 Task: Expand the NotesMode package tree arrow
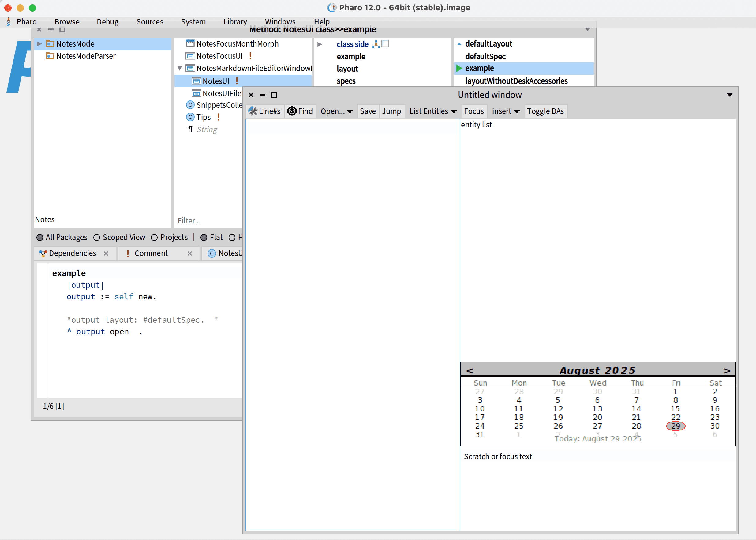39,43
